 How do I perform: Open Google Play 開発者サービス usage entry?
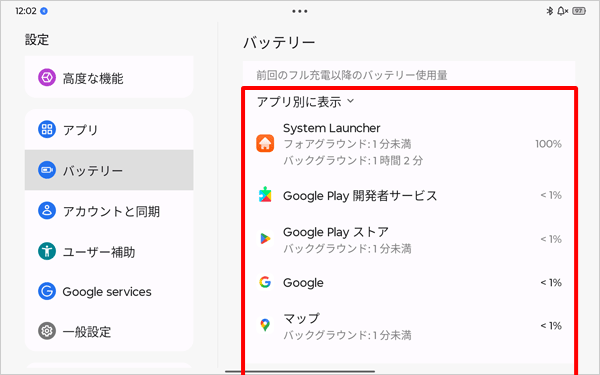click(409, 195)
